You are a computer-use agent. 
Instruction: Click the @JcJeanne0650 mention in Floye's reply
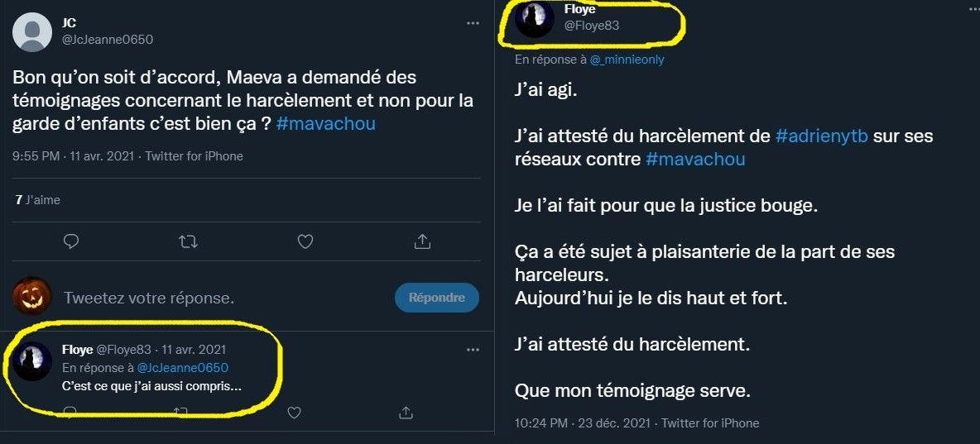[182, 368]
